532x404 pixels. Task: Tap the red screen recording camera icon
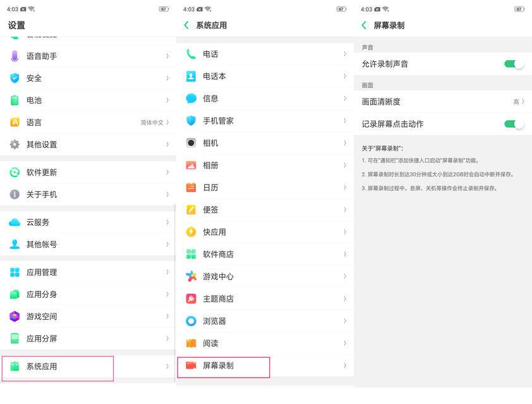(x=191, y=365)
